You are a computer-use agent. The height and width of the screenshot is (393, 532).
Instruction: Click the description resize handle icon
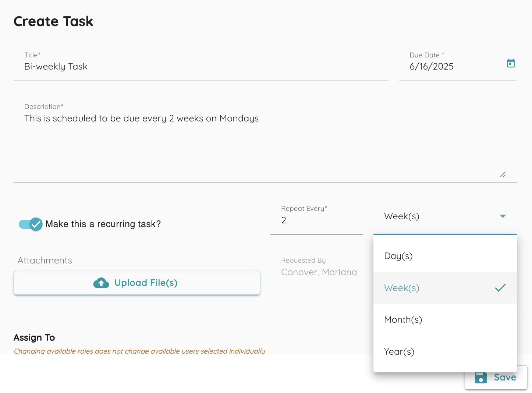[503, 174]
